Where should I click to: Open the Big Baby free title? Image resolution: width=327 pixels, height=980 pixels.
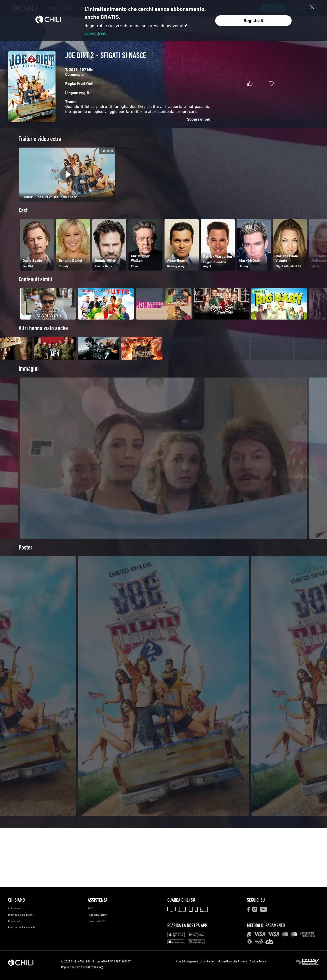click(279, 304)
